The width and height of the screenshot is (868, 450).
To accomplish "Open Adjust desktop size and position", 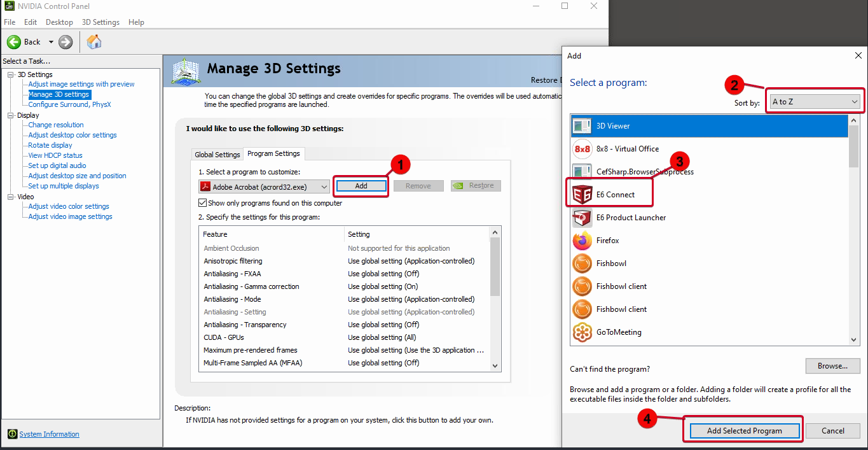I will click(x=77, y=176).
